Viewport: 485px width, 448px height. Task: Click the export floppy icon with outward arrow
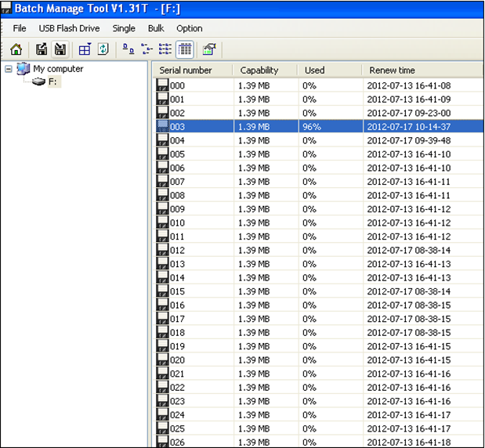(x=42, y=49)
